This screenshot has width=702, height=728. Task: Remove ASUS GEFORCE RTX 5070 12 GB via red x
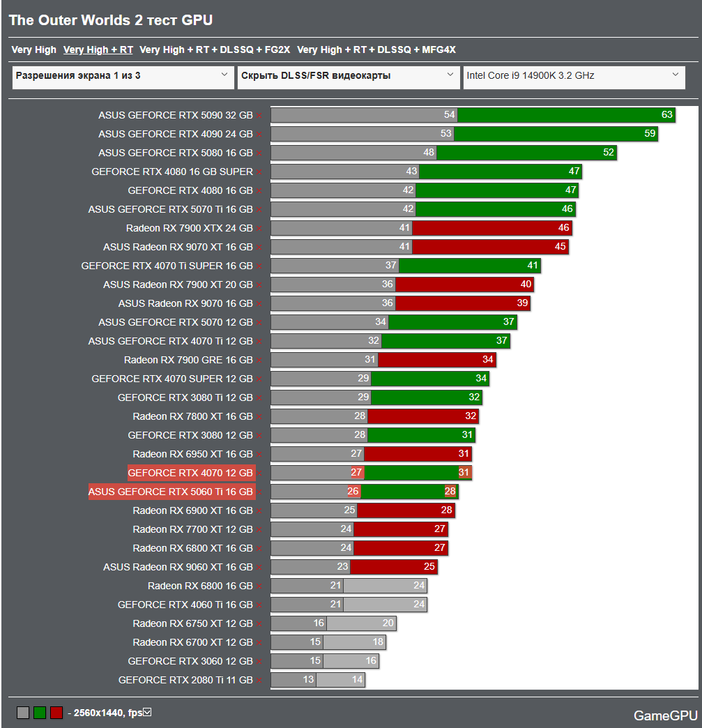coord(259,323)
